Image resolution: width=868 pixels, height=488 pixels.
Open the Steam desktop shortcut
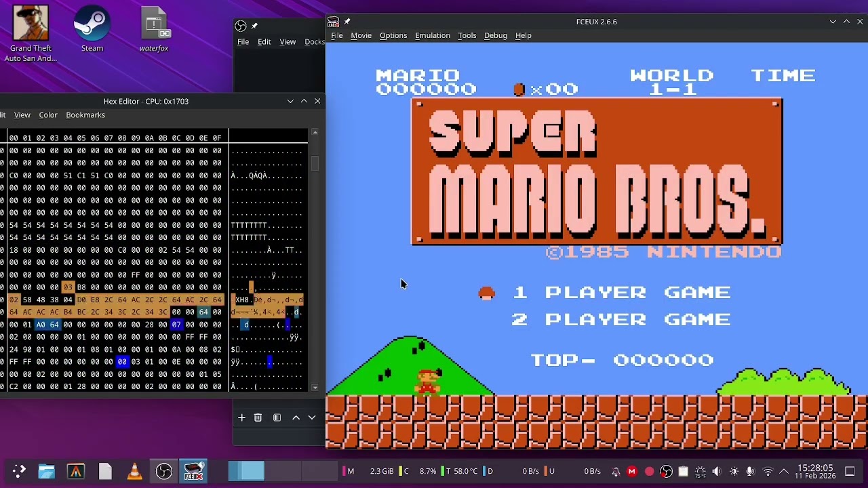(x=92, y=29)
